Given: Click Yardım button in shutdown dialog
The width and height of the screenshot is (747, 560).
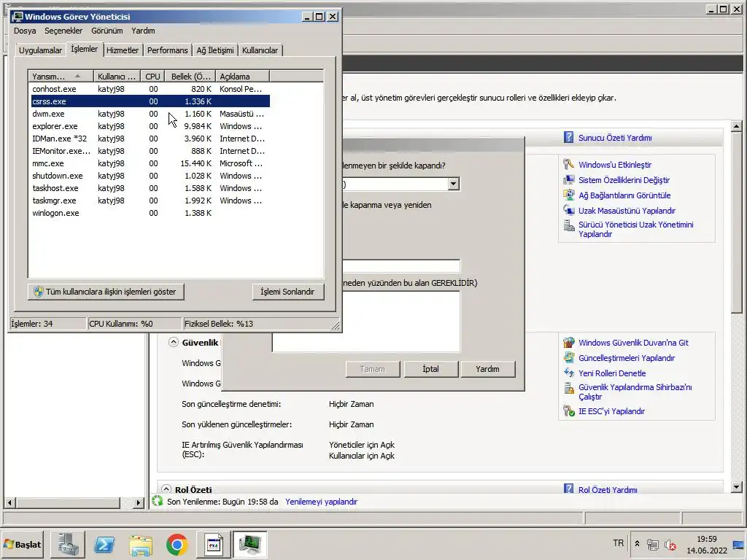Looking at the screenshot, I should (487, 368).
